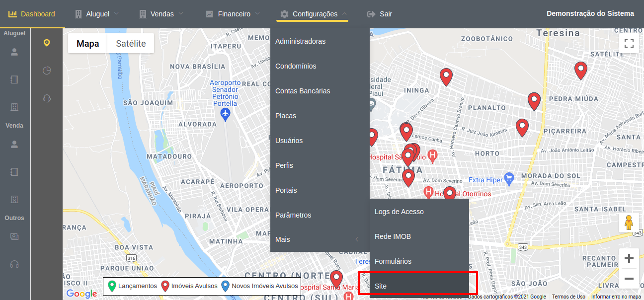Click the building icon under Aluguel
Image resolution: width=644 pixels, height=300 pixels.
click(x=14, y=107)
